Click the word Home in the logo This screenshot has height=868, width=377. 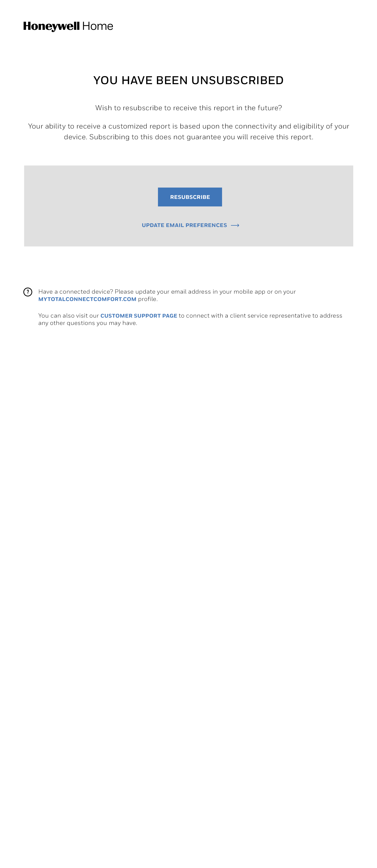click(98, 26)
